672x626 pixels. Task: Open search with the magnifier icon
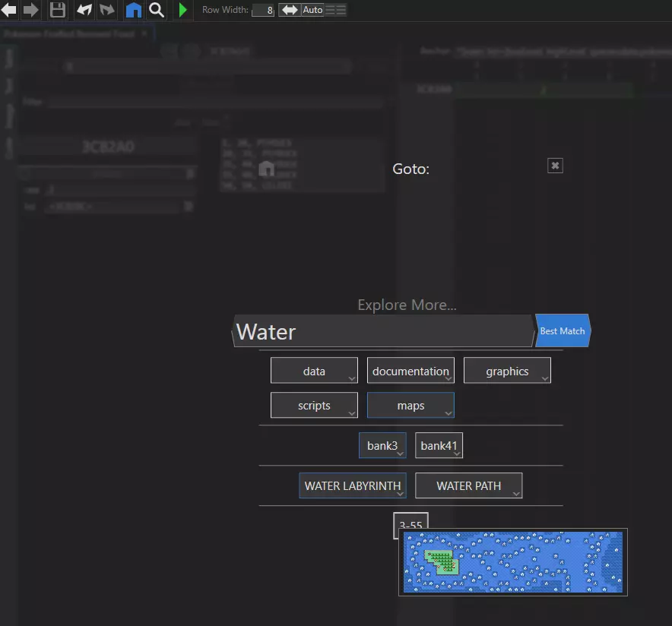157,10
